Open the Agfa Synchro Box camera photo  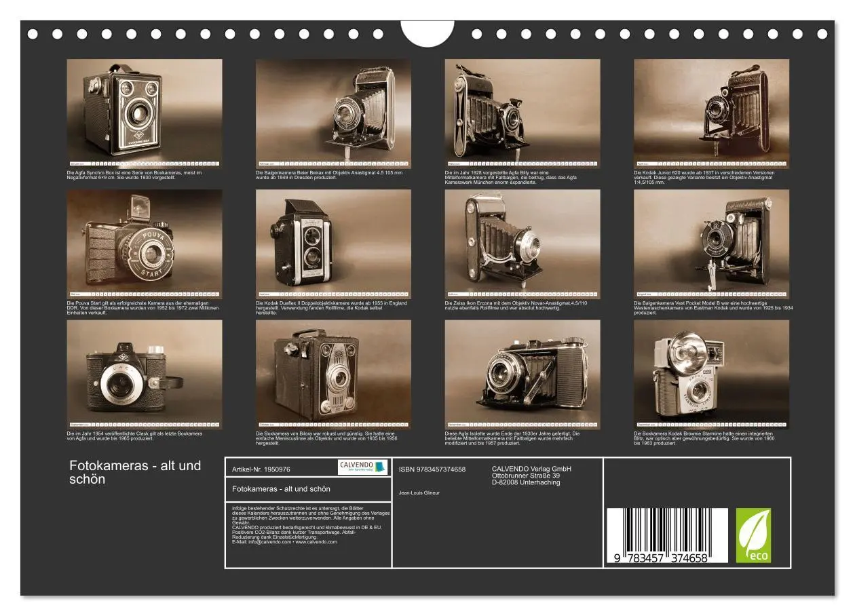tap(144, 113)
